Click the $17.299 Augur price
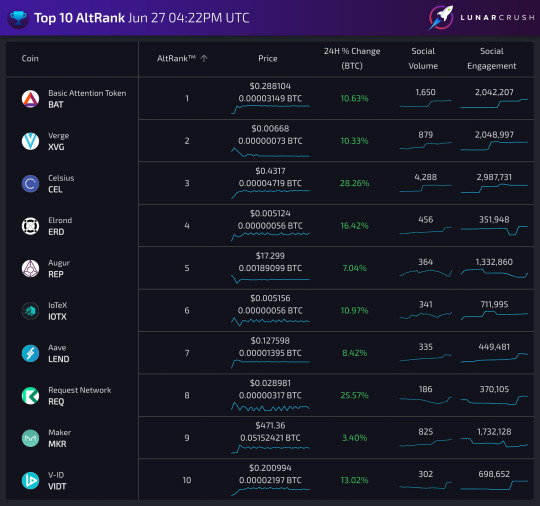Viewport: 540px width, 506px height. (x=270, y=256)
